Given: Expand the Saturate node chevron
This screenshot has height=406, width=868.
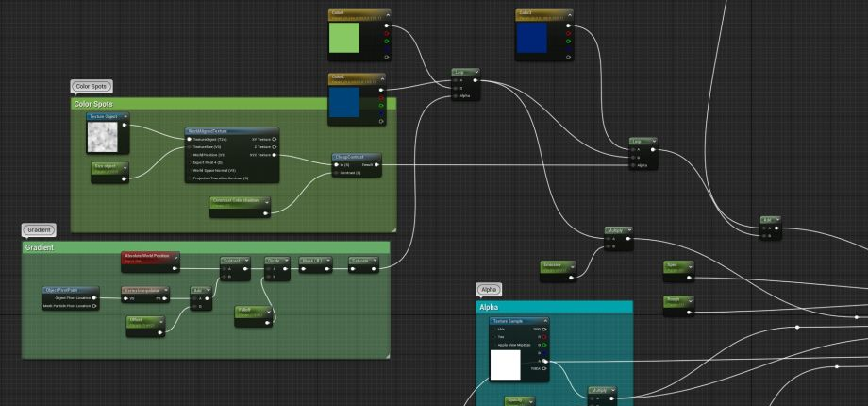Looking at the screenshot, I should click(375, 261).
